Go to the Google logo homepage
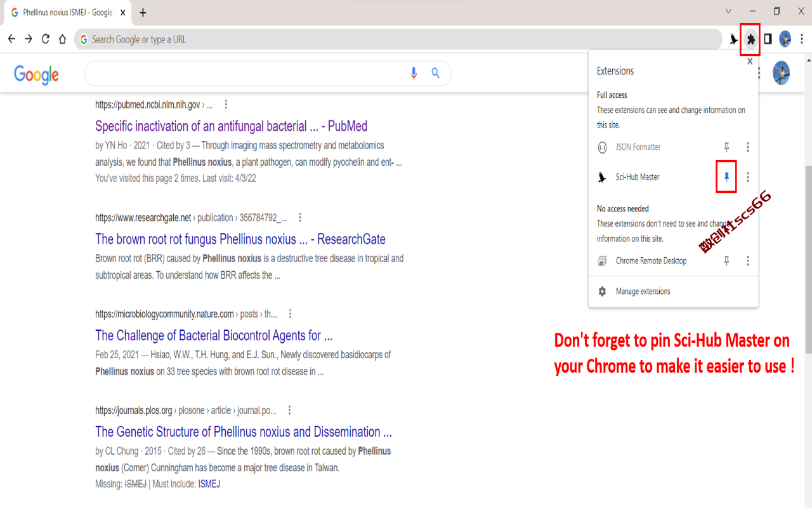Screen dimensions: 812x508 [36, 74]
